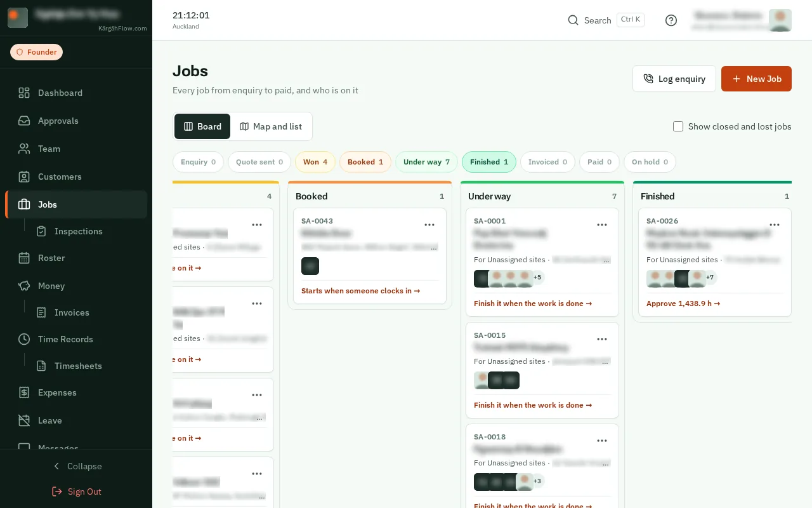Open options menu for job SA-0026
The image size is (812, 508).
click(x=775, y=225)
